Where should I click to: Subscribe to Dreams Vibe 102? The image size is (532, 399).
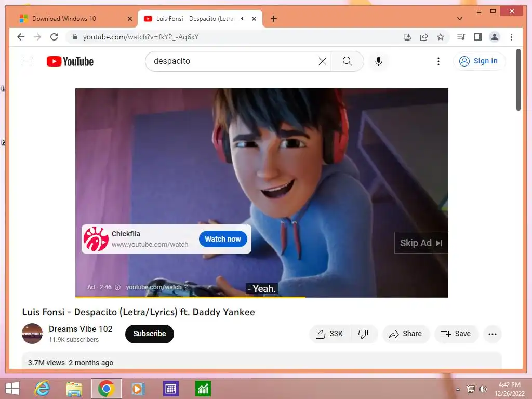pos(149,334)
